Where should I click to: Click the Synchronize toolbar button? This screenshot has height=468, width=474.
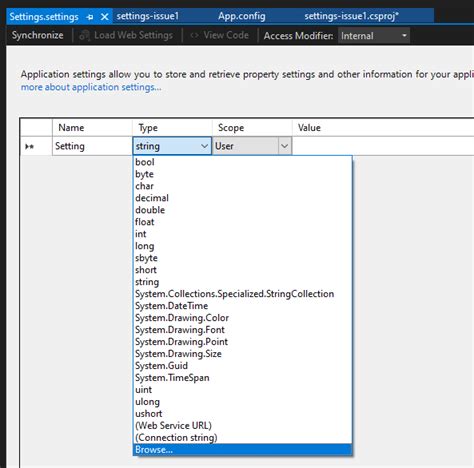tap(37, 35)
